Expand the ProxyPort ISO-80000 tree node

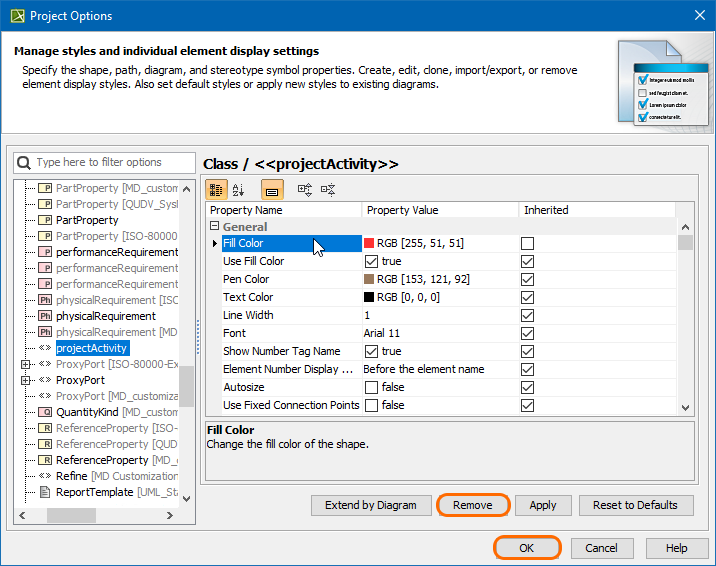coord(26,364)
